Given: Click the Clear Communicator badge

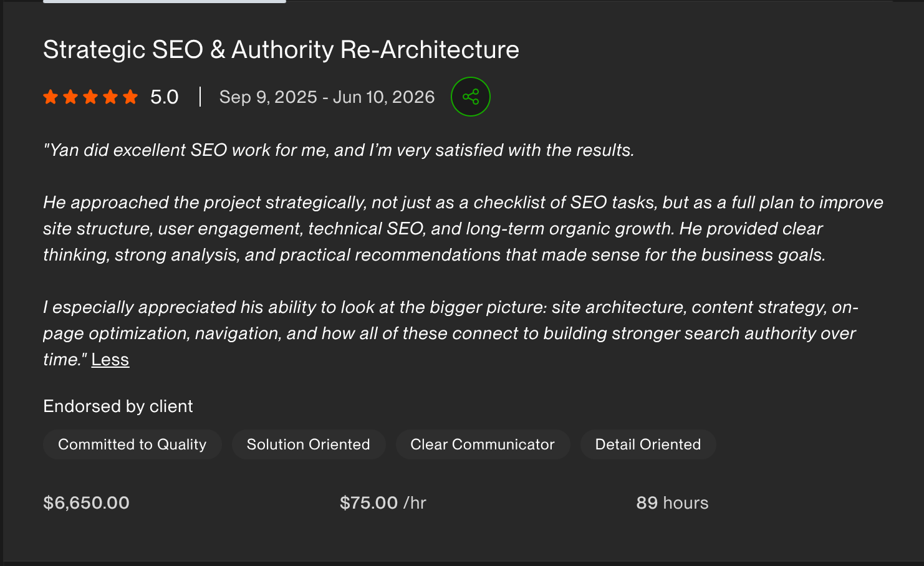Looking at the screenshot, I should [x=483, y=444].
